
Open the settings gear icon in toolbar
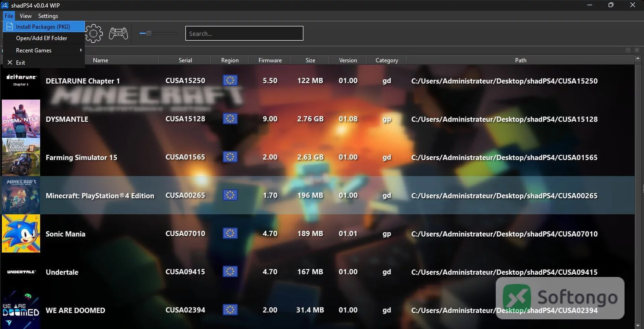94,33
